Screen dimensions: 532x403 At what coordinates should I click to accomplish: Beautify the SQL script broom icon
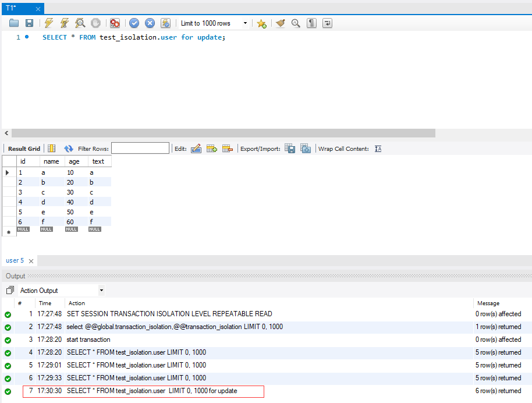(280, 23)
